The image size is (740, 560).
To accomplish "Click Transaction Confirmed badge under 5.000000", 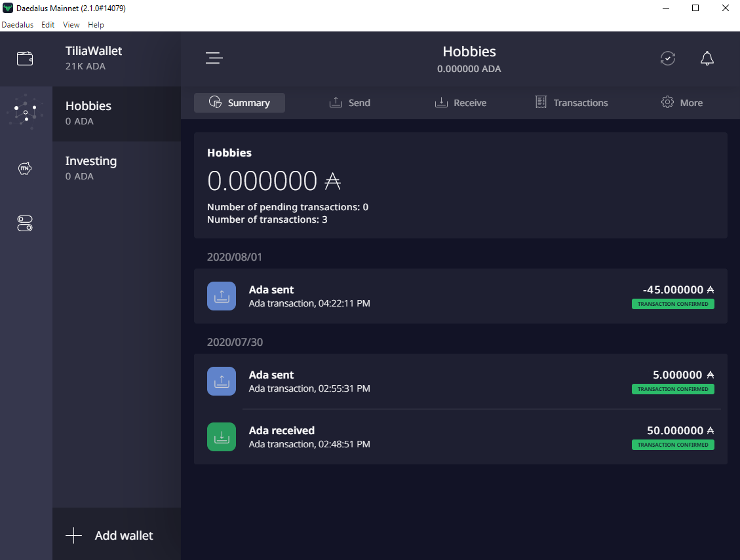I will [x=673, y=389].
